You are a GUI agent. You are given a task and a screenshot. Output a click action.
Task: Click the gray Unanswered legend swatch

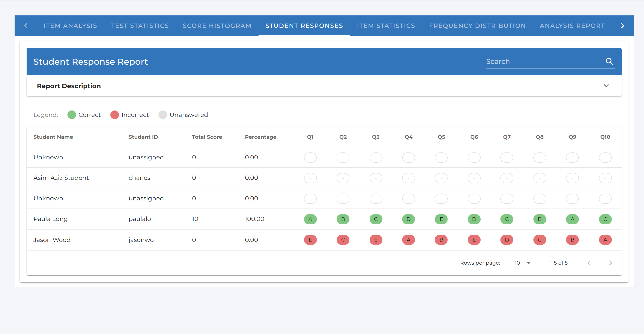point(163,115)
